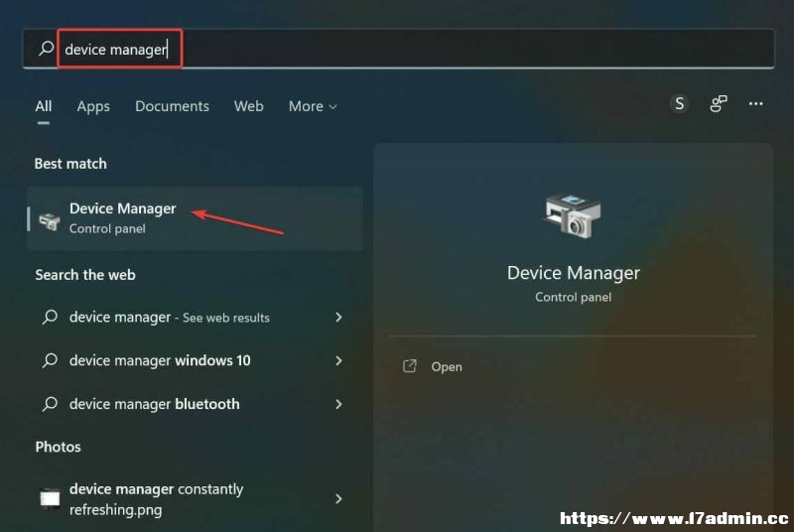
Task: Open the three-dot options menu
Action: coord(755,104)
